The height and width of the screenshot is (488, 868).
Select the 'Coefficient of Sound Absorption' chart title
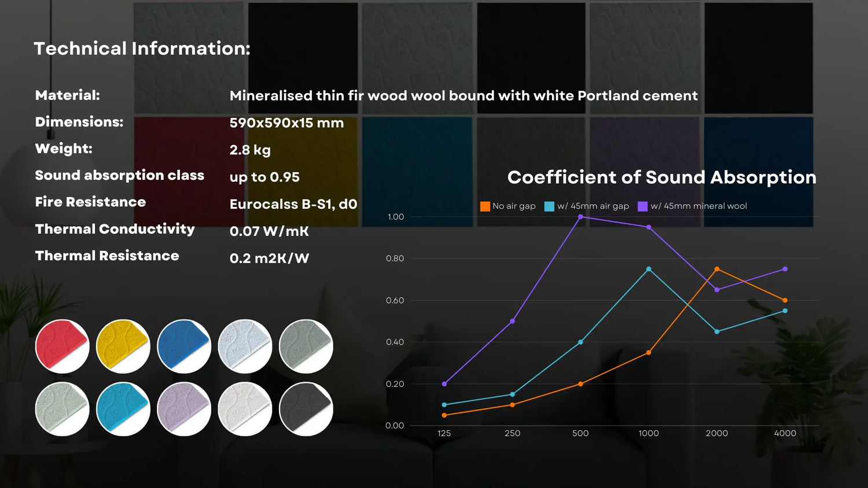coord(661,178)
